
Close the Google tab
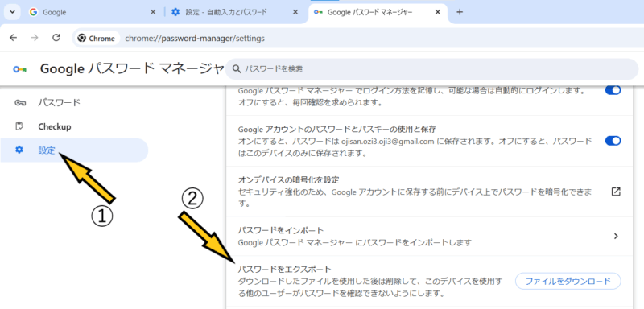(153, 12)
